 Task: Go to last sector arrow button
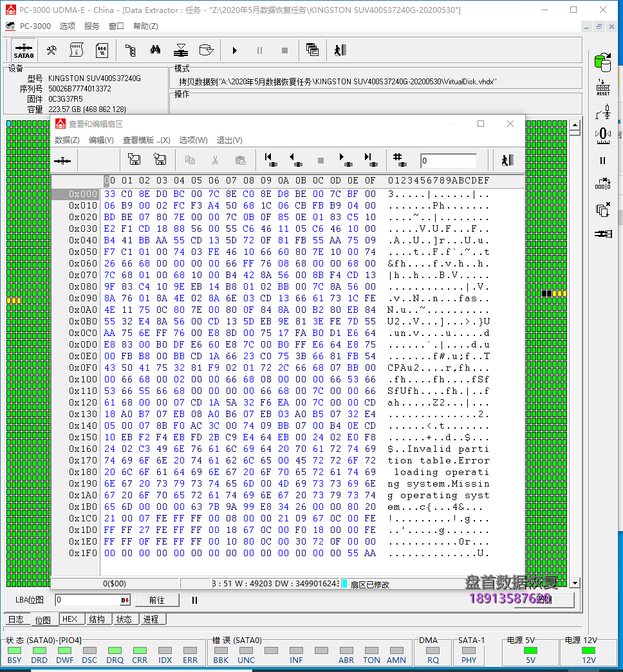coord(371,160)
